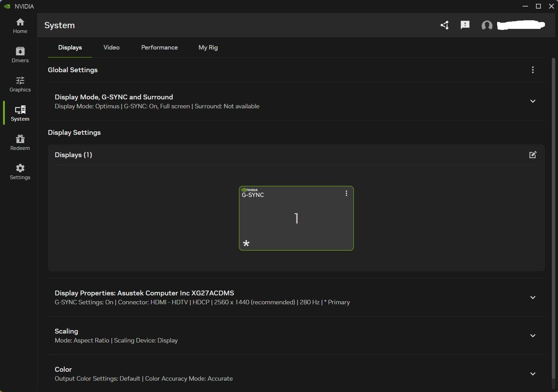
Task: Click the edit displays arrangement icon
Action: tap(533, 155)
